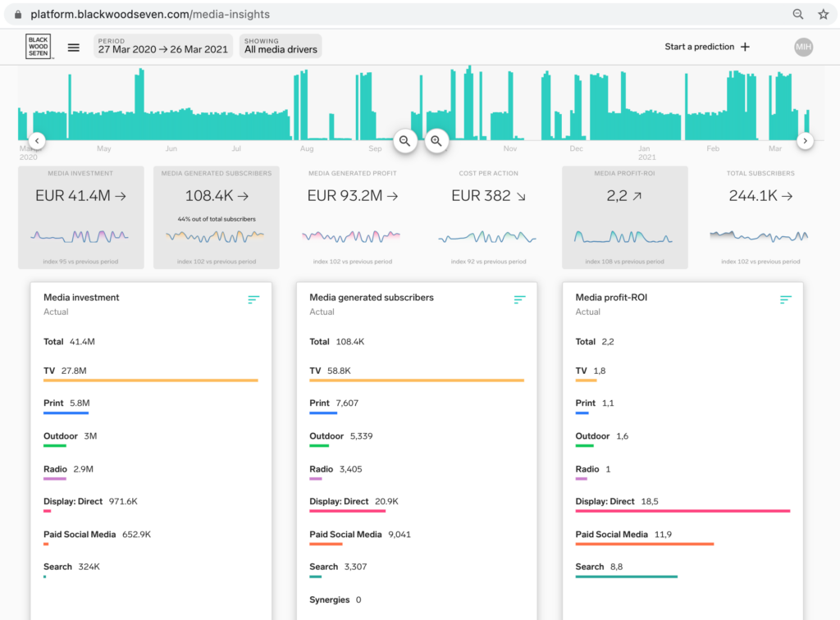Open the MIH profile avatar menu
This screenshot has height=620, width=840.
[803, 47]
